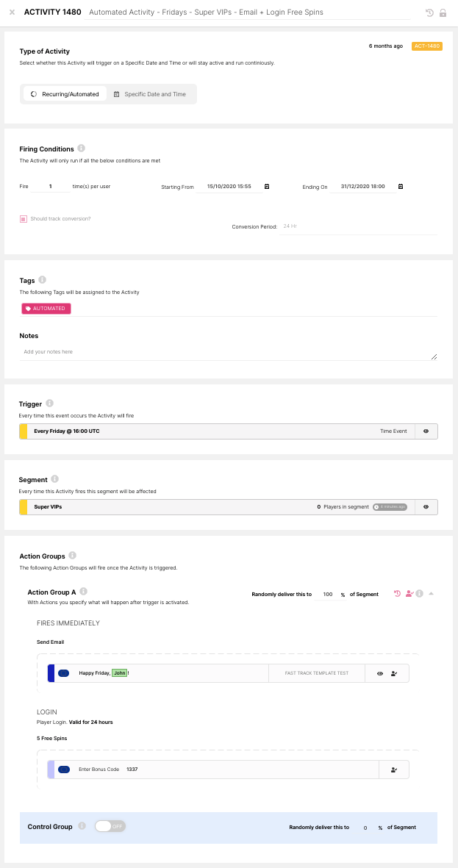Viewport: 458px width, 868px height.
Task: Close the Activity 1480 panel
Action: click(x=12, y=12)
